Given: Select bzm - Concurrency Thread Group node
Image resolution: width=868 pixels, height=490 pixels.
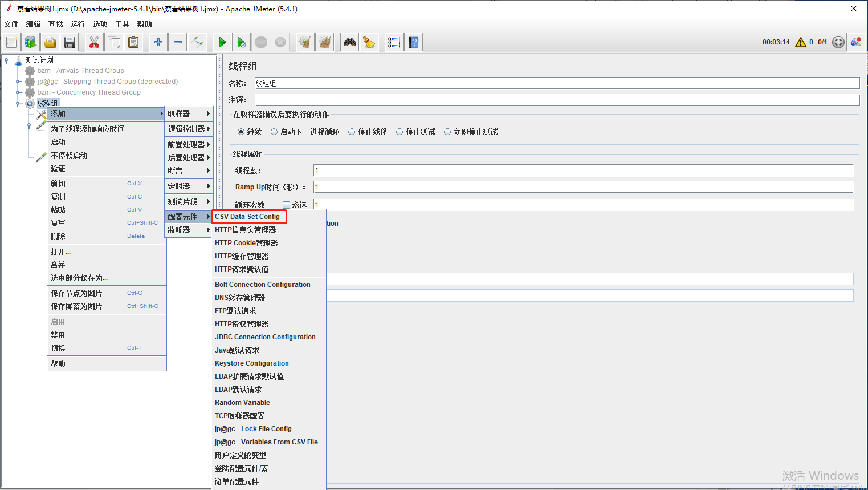Looking at the screenshot, I should point(89,92).
